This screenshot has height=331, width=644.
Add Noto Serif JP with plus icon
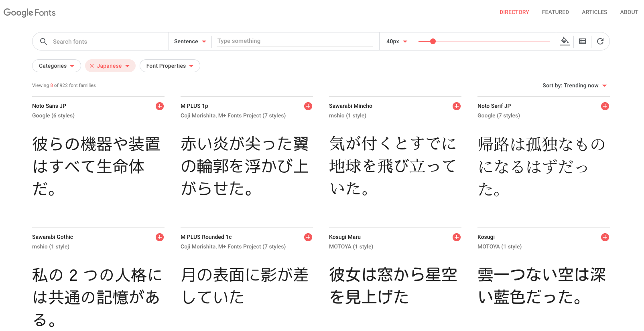coord(605,106)
